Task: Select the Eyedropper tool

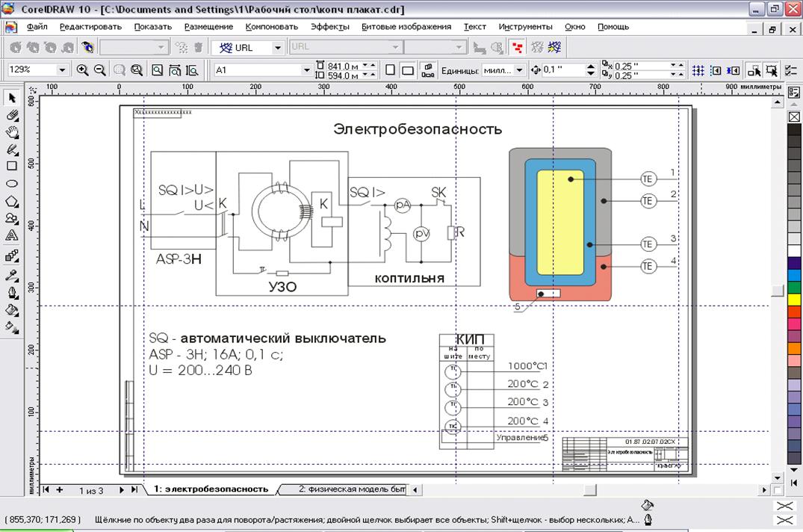Action: point(12,274)
